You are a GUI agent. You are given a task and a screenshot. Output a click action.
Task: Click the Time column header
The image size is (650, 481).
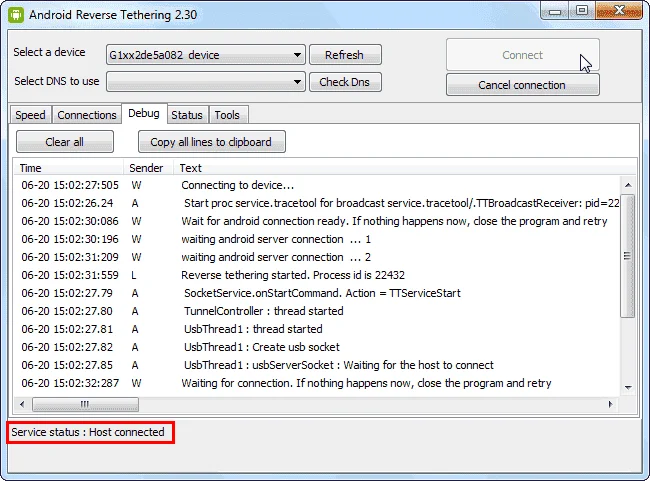click(69, 168)
